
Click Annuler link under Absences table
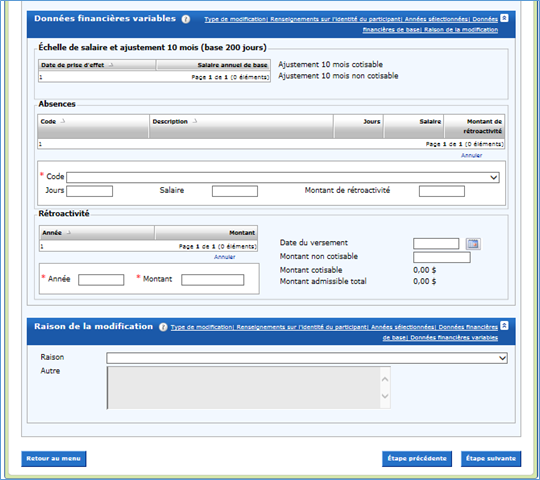471,155
